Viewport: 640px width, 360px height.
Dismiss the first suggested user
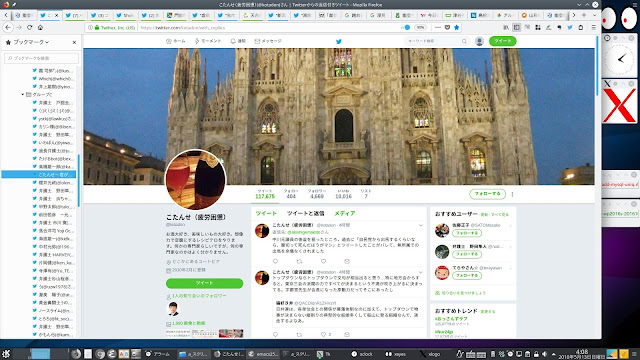pos(510,225)
